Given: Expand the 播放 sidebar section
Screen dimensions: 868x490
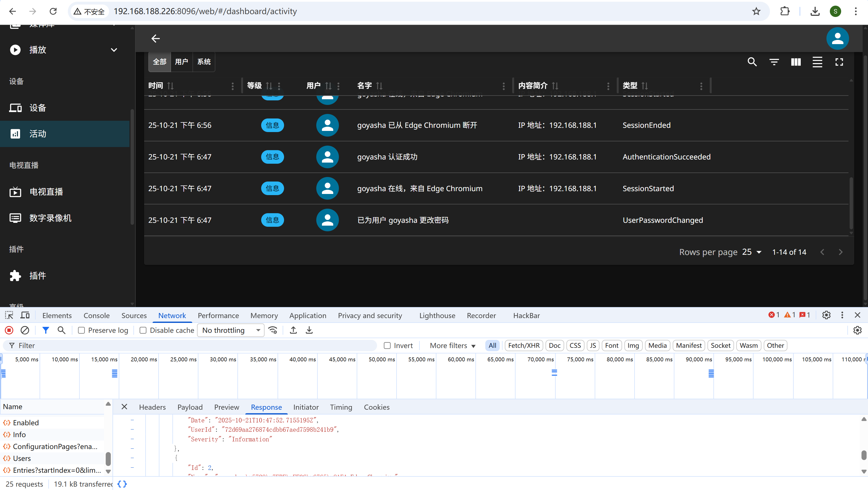Looking at the screenshot, I should [114, 50].
